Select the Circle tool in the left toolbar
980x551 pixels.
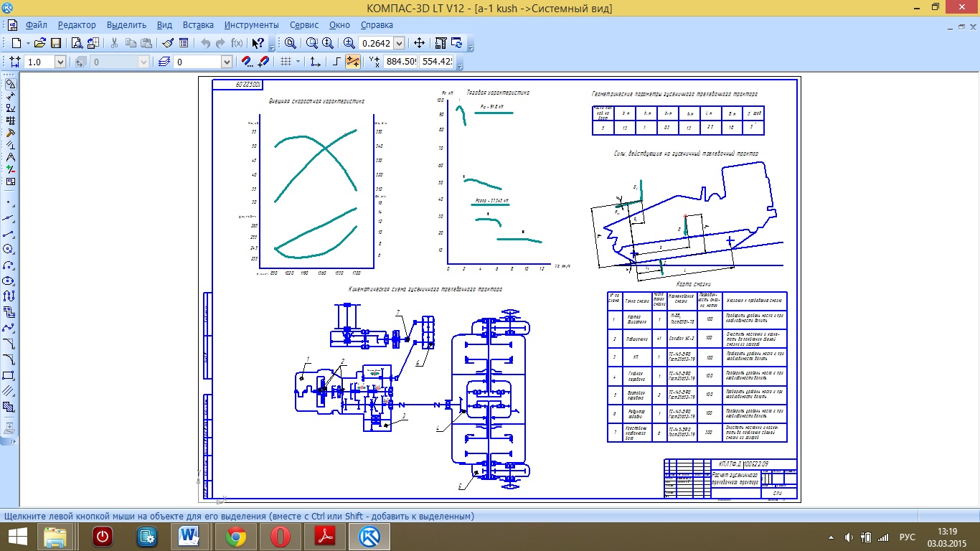pos(10,249)
